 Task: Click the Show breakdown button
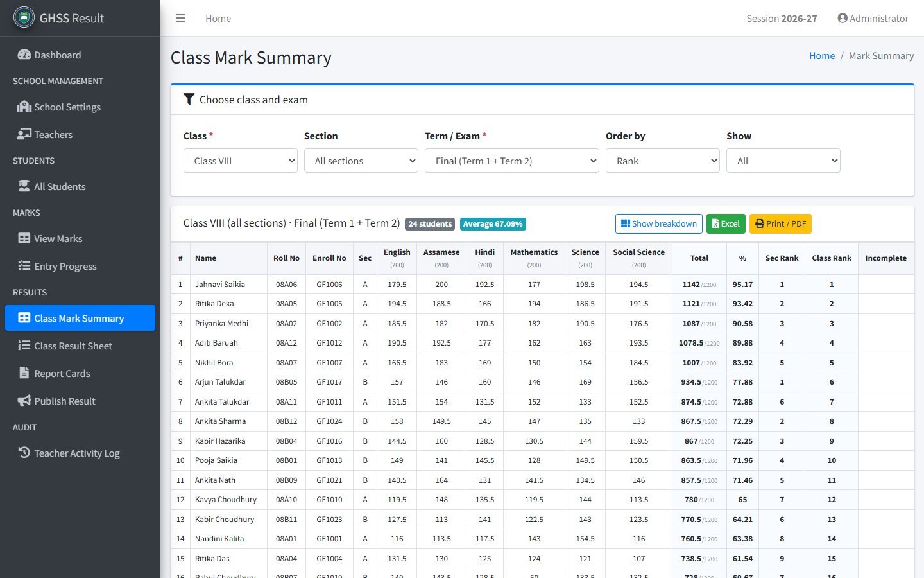(659, 223)
